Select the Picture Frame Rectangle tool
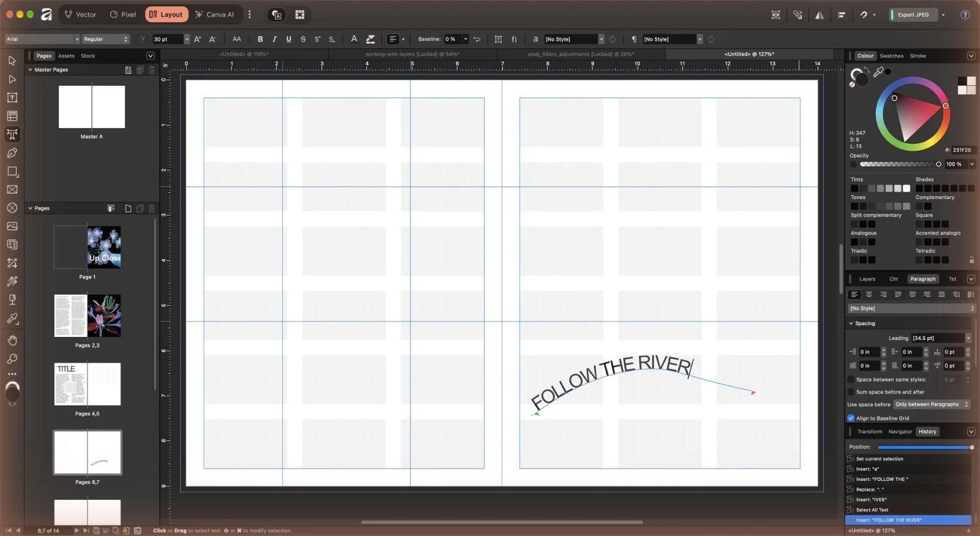980x536 pixels. tap(12, 189)
